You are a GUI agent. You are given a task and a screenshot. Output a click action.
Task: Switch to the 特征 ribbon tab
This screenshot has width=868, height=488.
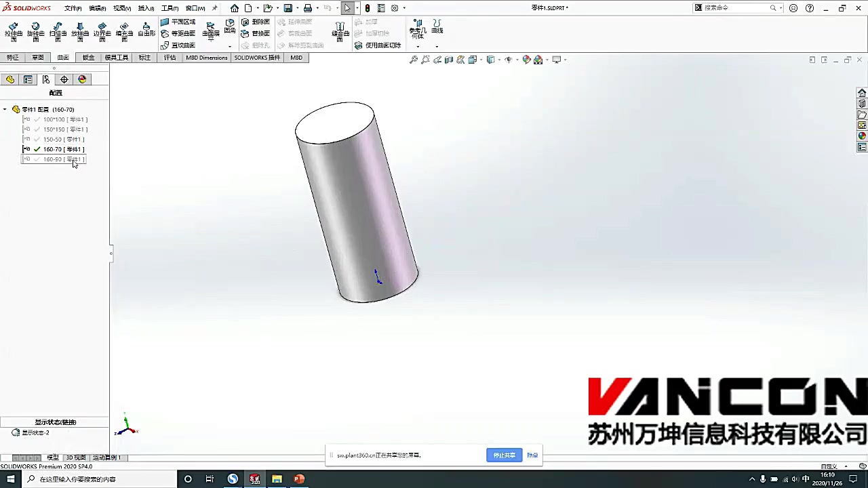click(13, 58)
